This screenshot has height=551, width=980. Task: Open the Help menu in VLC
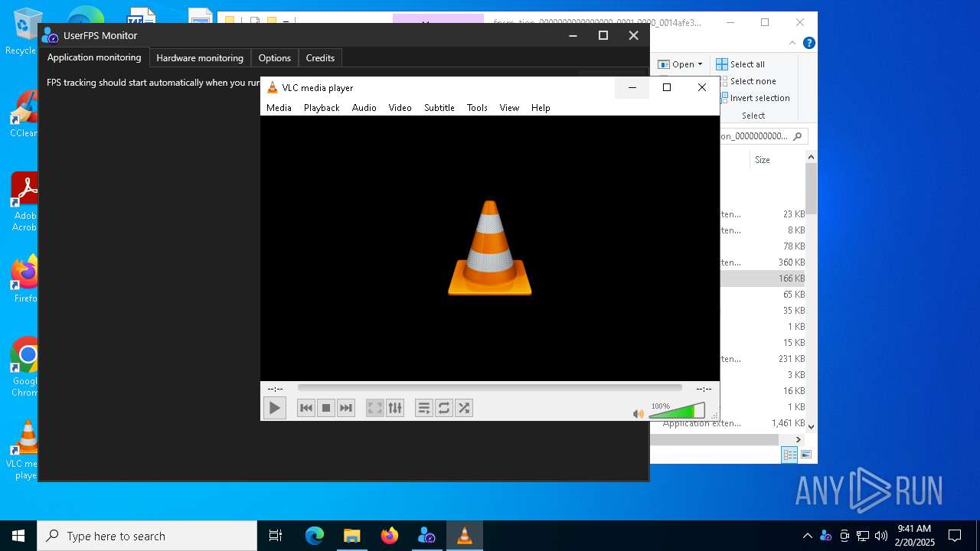541,108
